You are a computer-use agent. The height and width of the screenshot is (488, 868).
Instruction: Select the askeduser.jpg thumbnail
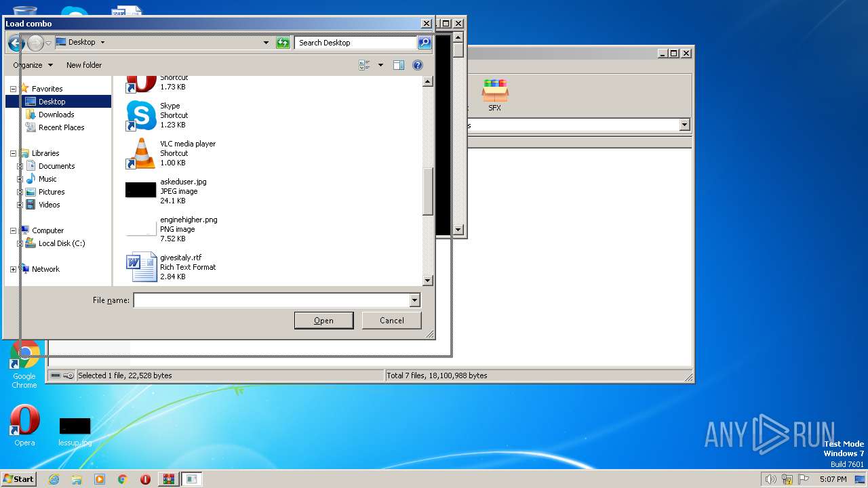tap(141, 190)
